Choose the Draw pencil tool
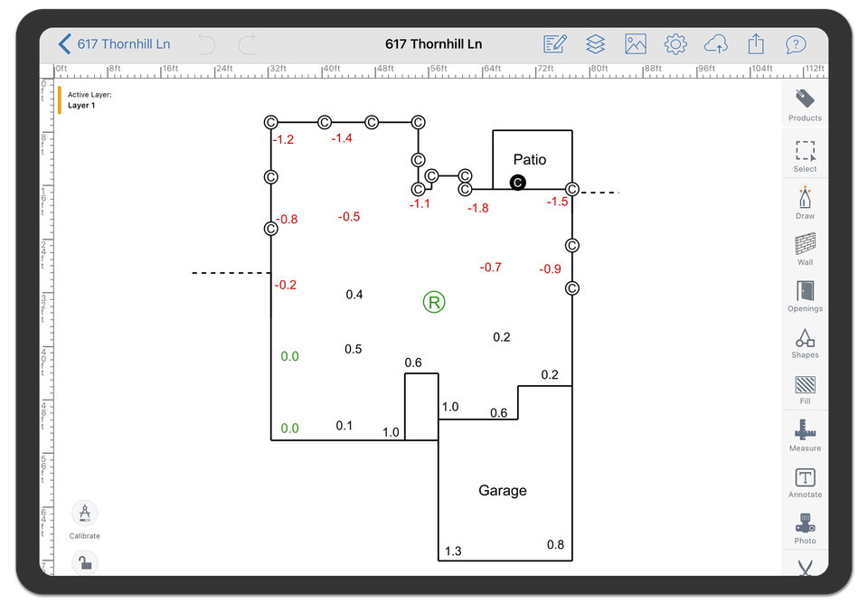The width and height of the screenshot is (868, 603). click(x=805, y=202)
